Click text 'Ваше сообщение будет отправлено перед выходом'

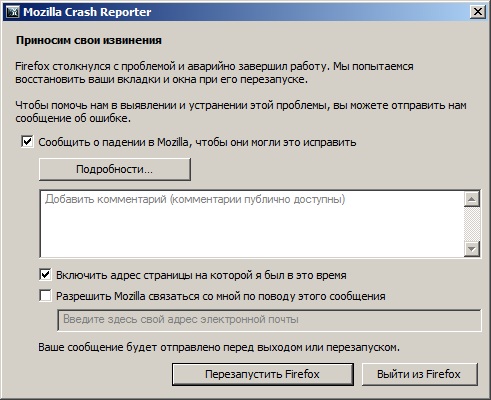click(171, 347)
